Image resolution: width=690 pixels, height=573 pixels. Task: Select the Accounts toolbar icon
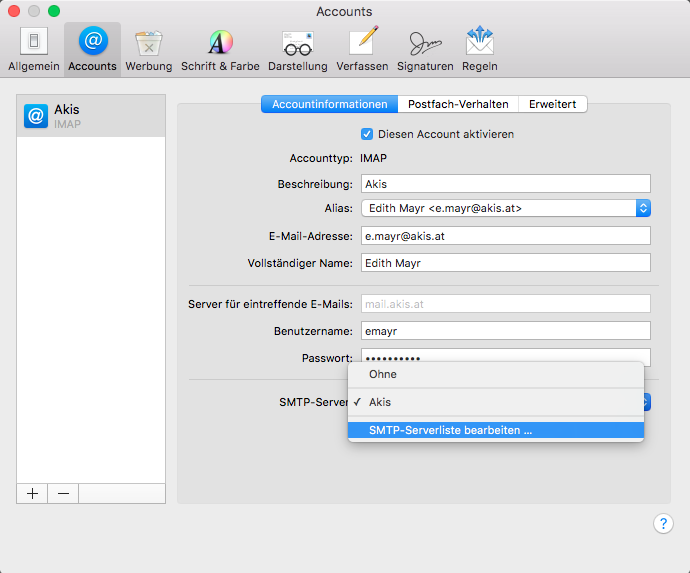(x=92, y=50)
